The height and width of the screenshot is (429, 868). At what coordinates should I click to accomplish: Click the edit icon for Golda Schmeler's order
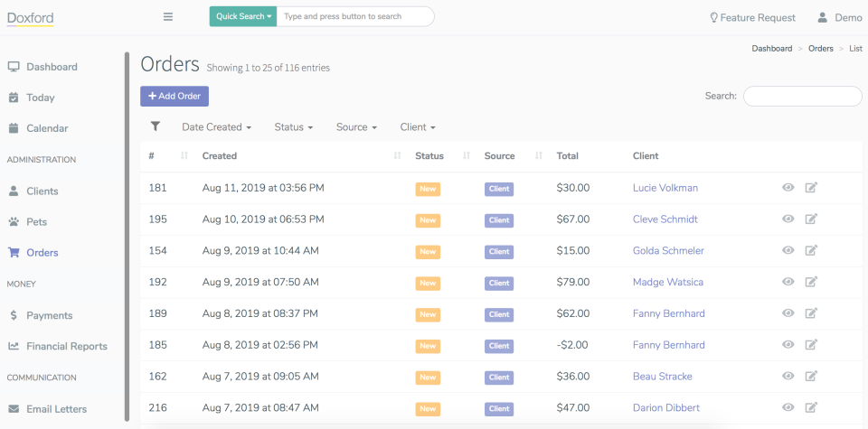click(x=811, y=251)
